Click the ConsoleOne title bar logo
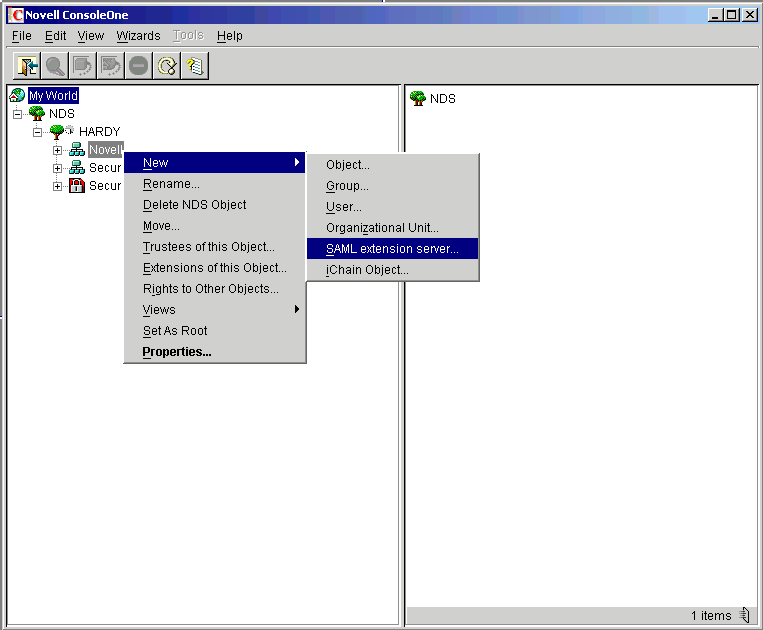The height and width of the screenshot is (630, 763). pyautogui.click(x=16, y=15)
